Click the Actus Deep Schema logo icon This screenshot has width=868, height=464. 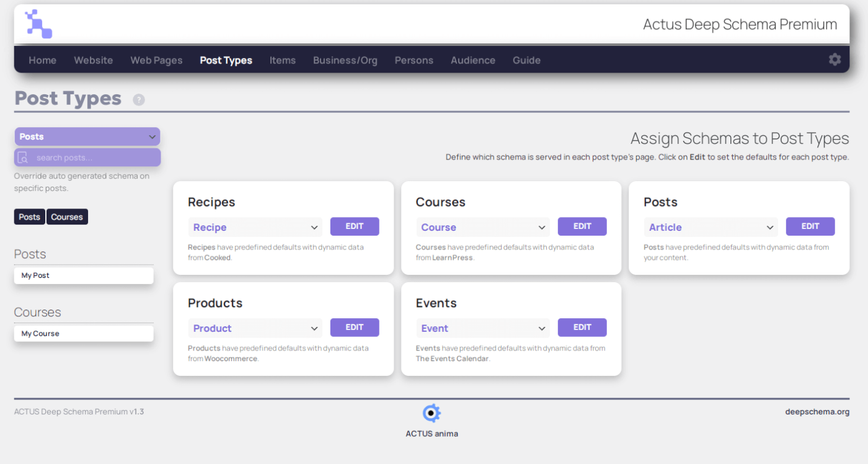pyautogui.click(x=38, y=24)
